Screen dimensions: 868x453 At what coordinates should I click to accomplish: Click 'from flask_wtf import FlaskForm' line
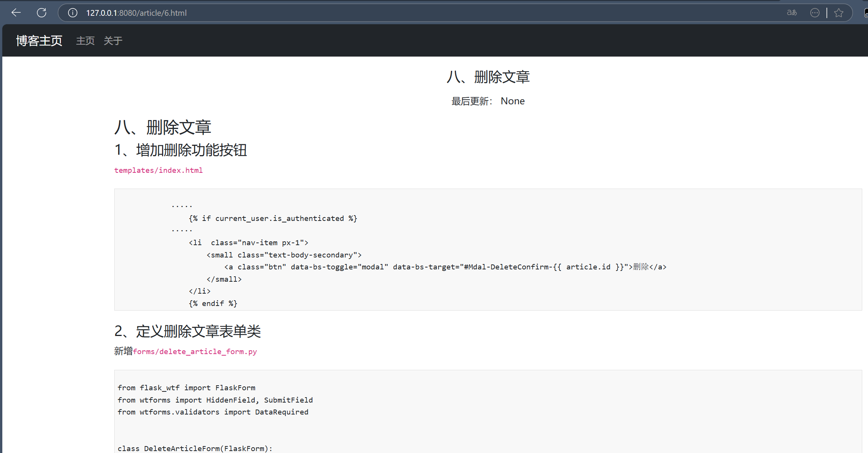tap(186, 388)
